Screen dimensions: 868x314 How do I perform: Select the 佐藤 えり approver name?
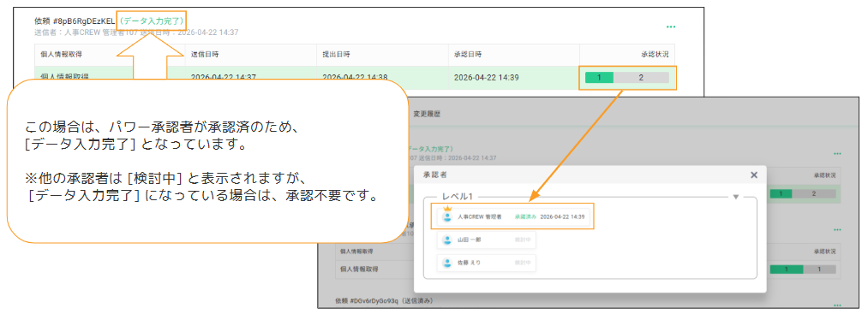[x=469, y=263]
